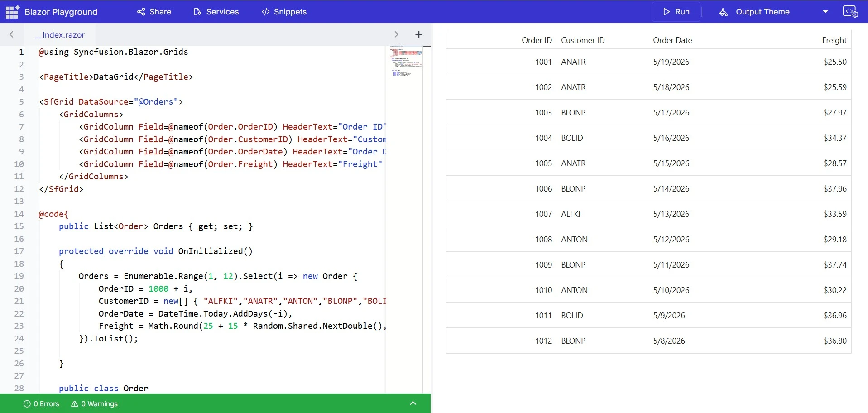Image resolution: width=868 pixels, height=413 pixels.
Task: Open the Services menu
Action: 216,12
